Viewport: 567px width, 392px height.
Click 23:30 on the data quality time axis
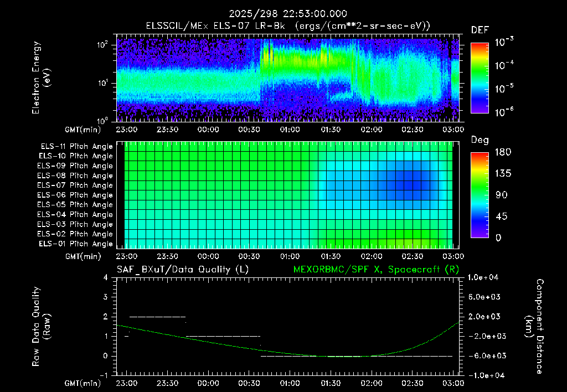pos(167,383)
